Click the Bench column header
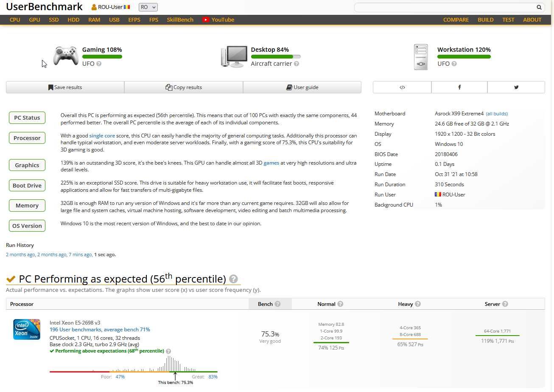This screenshot has width=554, height=392. pyautogui.click(x=270, y=304)
